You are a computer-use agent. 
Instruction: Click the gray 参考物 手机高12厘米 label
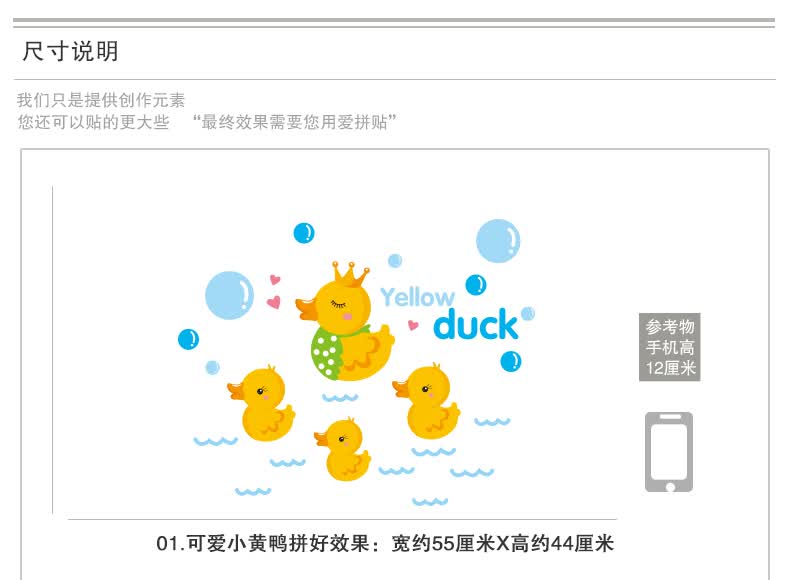(x=670, y=347)
